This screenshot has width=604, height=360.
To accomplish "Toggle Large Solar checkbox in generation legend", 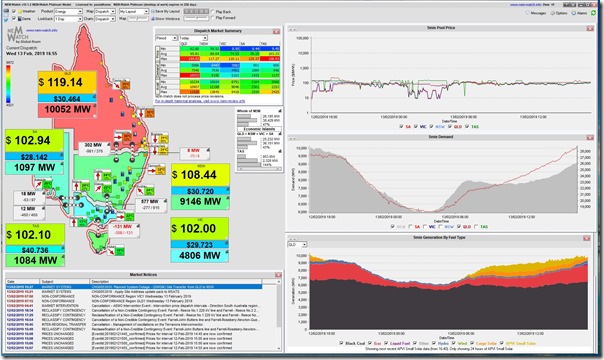I will tap(472, 343).
